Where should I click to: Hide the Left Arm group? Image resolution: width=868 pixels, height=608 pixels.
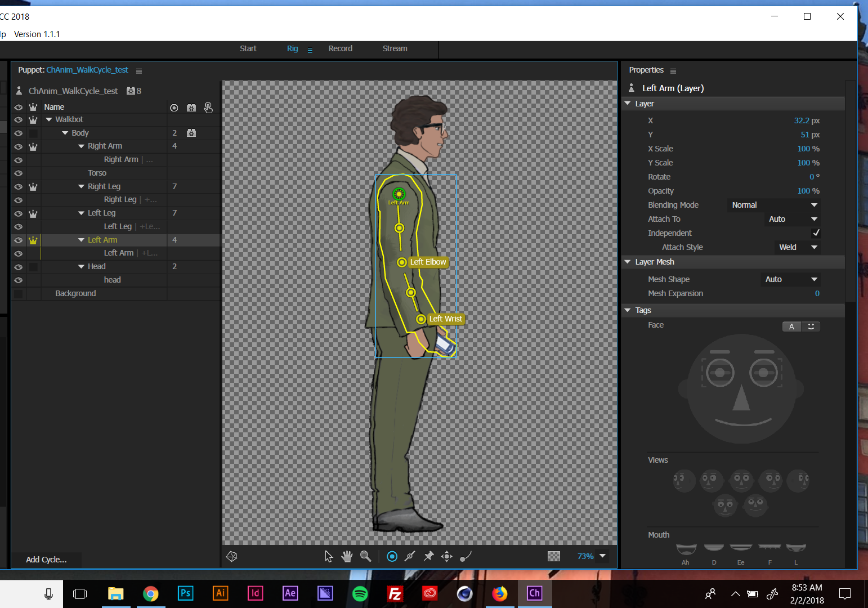point(19,240)
